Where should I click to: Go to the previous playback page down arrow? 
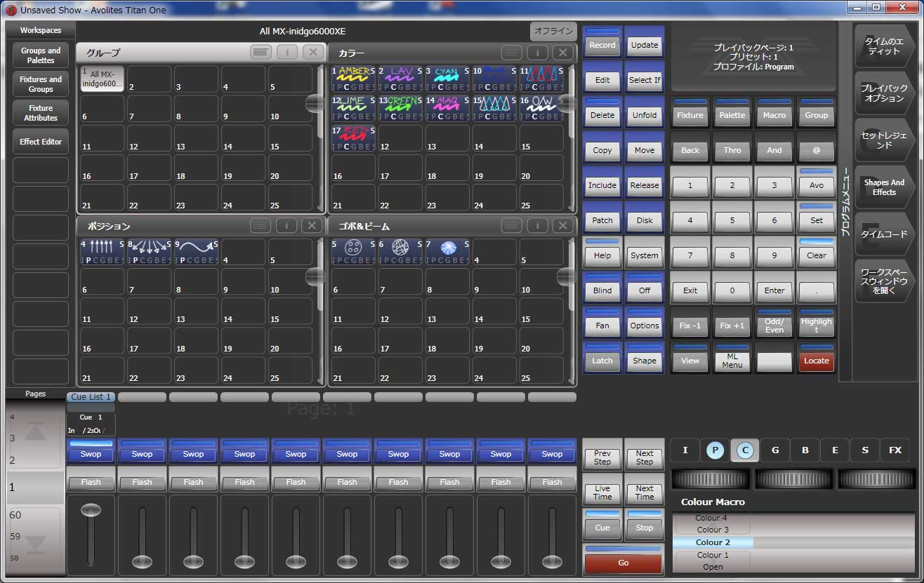[36, 544]
